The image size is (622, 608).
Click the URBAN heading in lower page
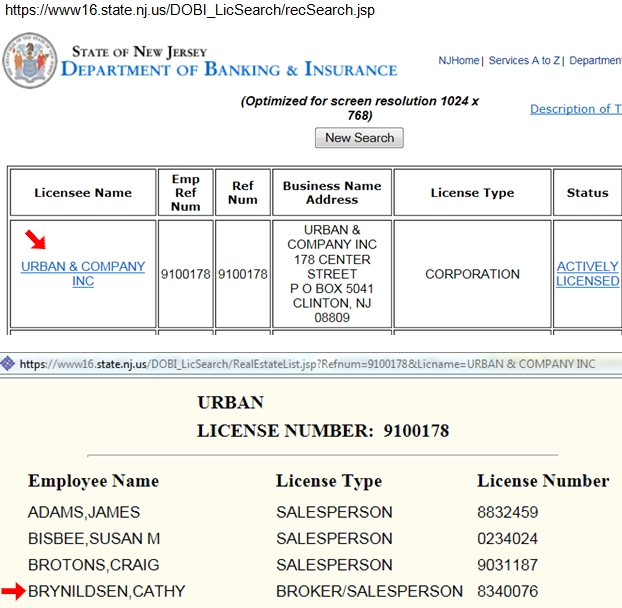(230, 403)
